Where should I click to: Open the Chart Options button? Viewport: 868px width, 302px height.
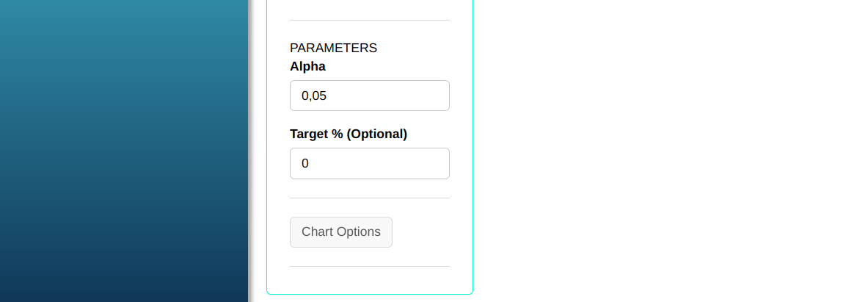tap(341, 232)
